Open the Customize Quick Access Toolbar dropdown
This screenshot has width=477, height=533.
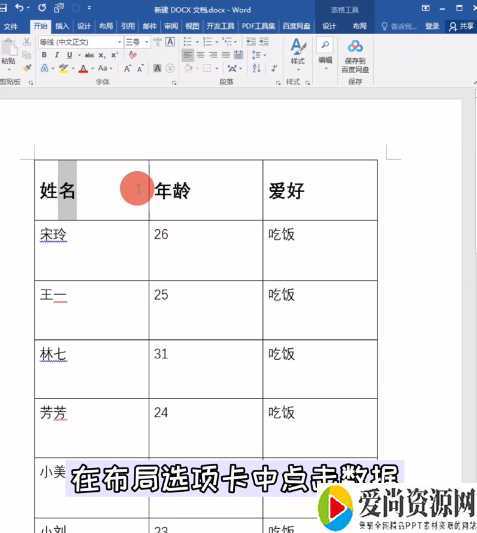(x=89, y=8)
